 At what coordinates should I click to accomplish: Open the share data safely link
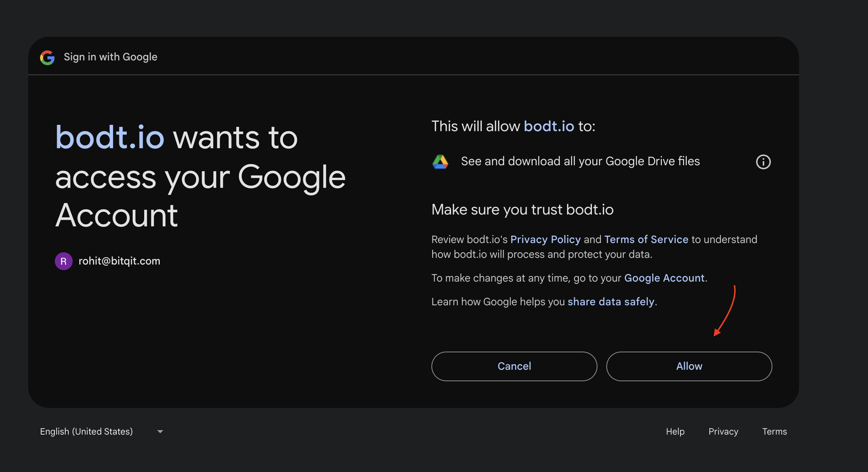(x=611, y=302)
